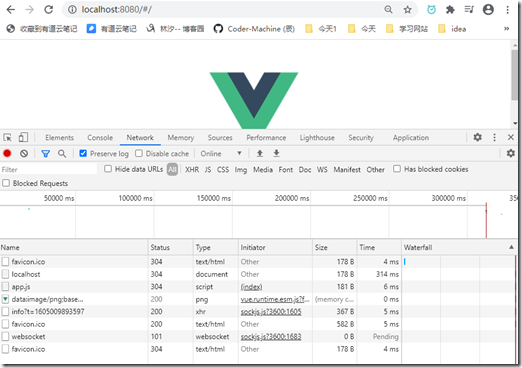Image resolution: width=522 pixels, height=368 pixels.
Task: Uncheck Preserve log checkbox
Action: click(83, 153)
